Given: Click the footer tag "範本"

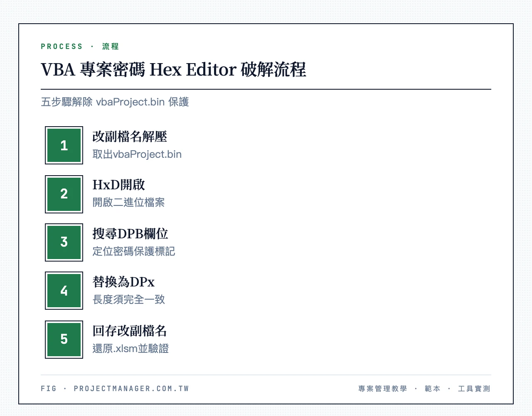Looking at the screenshot, I should (432, 389).
